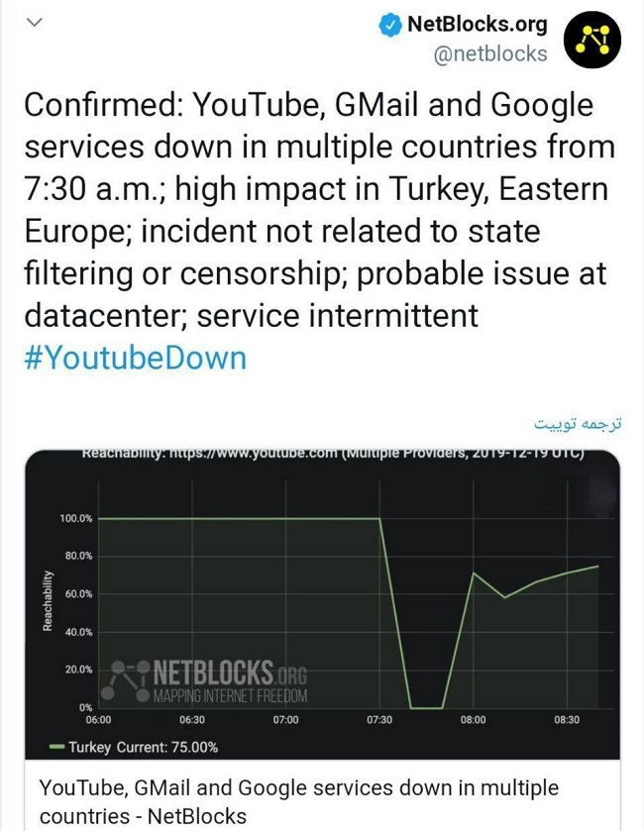
Task: Click the Reachability vertical axis title
Action: pos(48,601)
